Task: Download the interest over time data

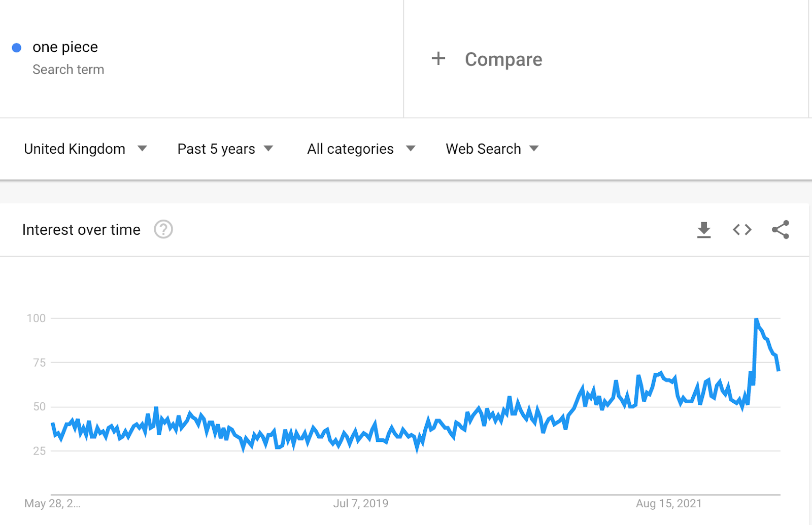Action: tap(704, 230)
